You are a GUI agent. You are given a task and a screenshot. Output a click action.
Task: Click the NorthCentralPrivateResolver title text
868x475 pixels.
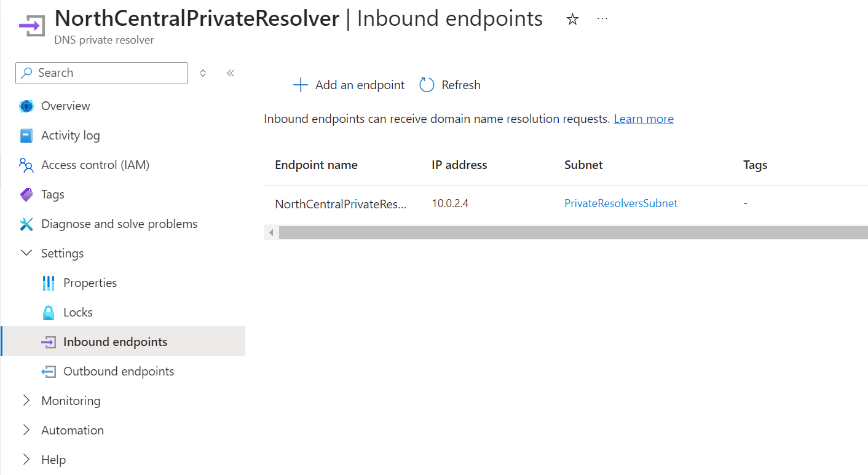click(x=197, y=18)
